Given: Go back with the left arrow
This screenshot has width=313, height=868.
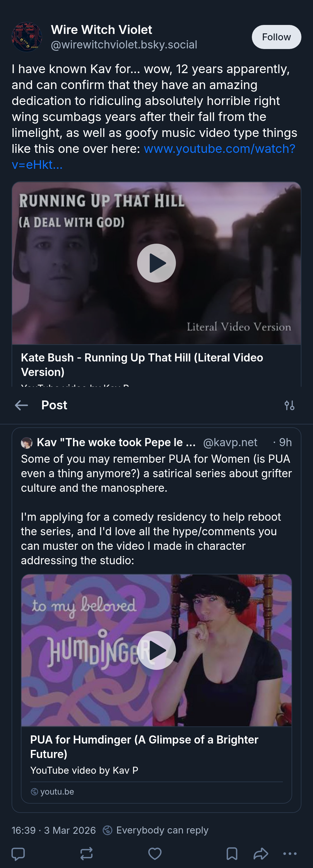Looking at the screenshot, I should (x=21, y=405).
